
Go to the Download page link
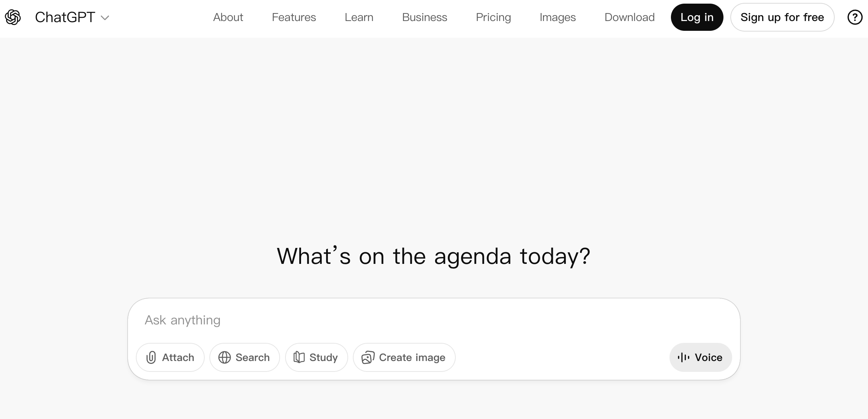pos(629,17)
